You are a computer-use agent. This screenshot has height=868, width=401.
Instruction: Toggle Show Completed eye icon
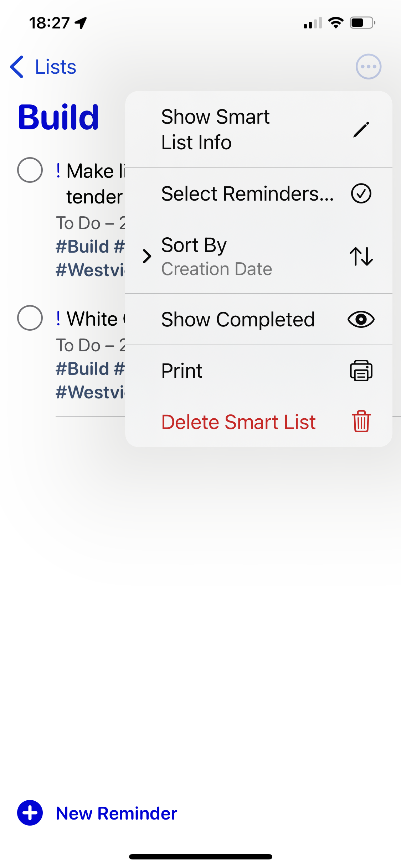pos(361,319)
